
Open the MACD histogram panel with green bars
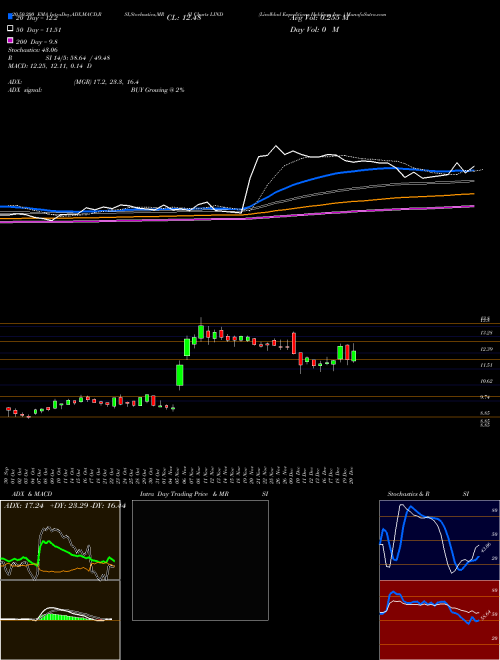[x=60, y=620]
